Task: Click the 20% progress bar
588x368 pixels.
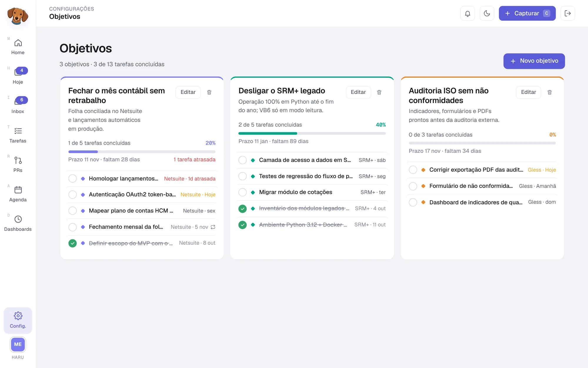Action: pos(142,152)
